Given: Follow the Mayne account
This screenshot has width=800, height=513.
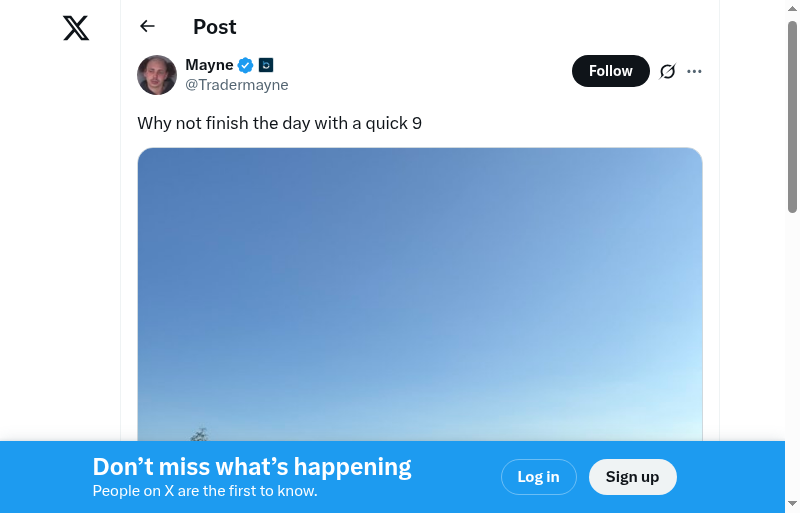Looking at the screenshot, I should [x=610, y=71].
